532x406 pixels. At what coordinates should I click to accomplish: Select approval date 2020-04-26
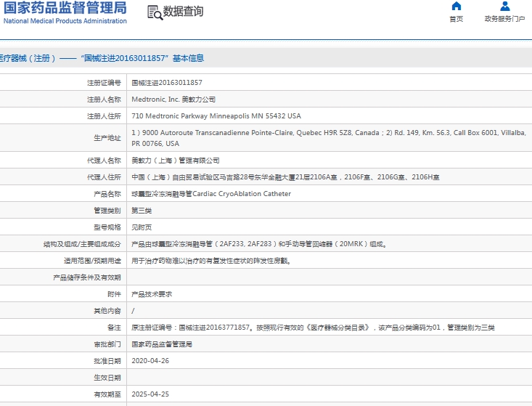click(150, 361)
